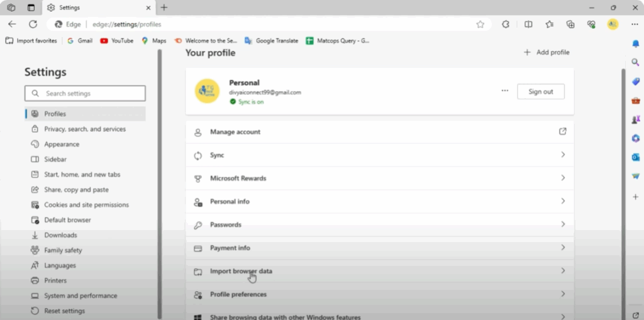Open Import favorites bookmark
This screenshot has width=644, height=320.
(31, 41)
